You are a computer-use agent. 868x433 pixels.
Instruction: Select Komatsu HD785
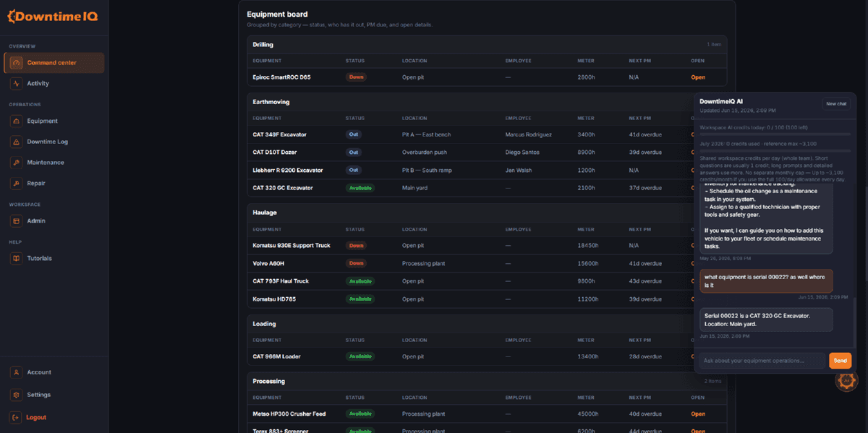click(x=273, y=299)
